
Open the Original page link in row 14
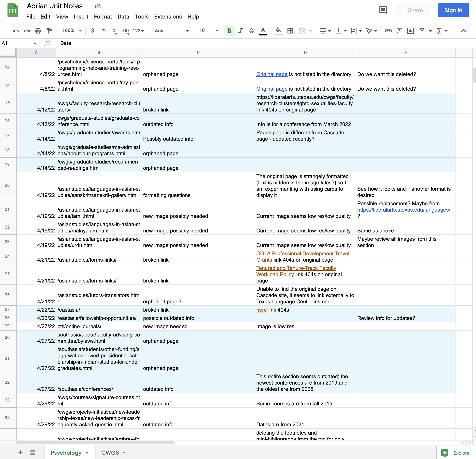click(272, 89)
